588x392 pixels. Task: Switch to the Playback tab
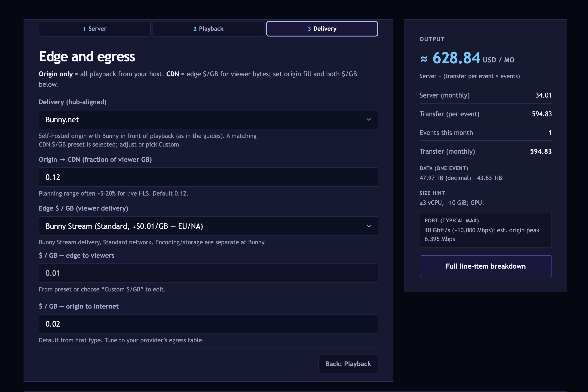point(208,28)
